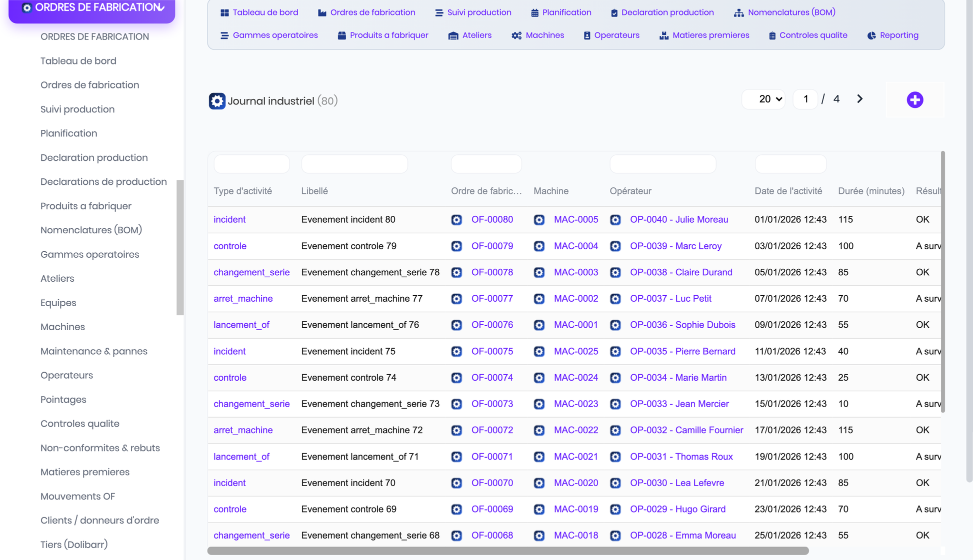Sort by Machine column header
This screenshot has width=973, height=560.
click(551, 191)
